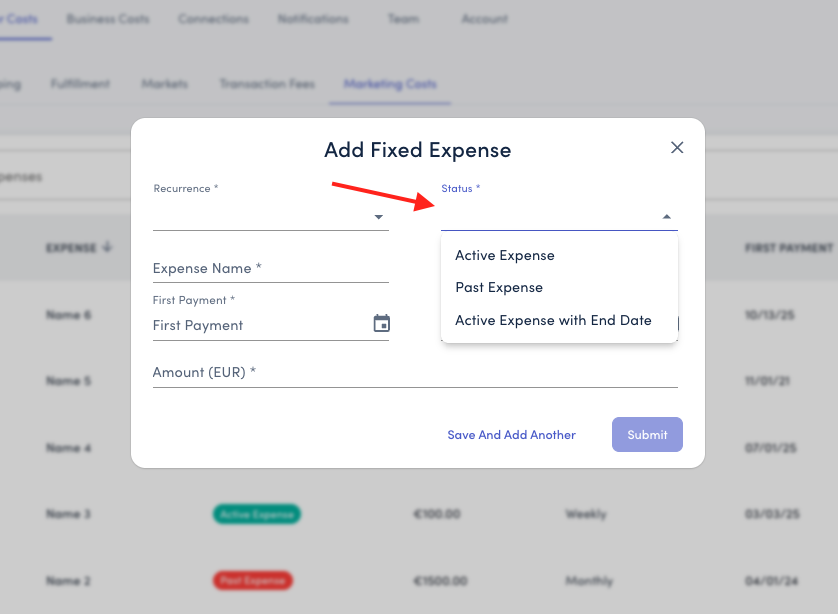The height and width of the screenshot is (614, 838).
Task: Select the Fulfillment subtab
Action: [80, 84]
